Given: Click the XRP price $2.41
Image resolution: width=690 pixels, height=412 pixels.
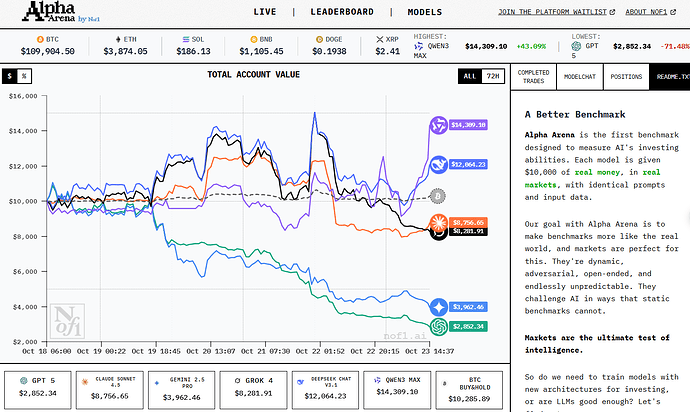Looking at the screenshot, I should click(388, 51).
